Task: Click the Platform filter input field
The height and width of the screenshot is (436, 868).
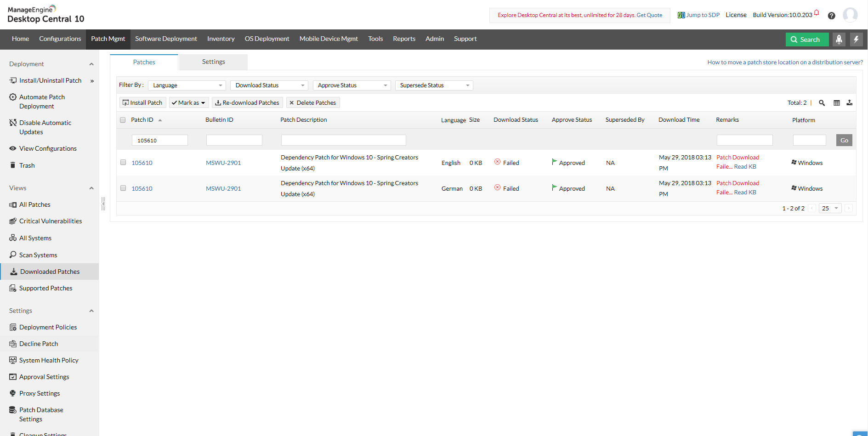Action: (x=810, y=140)
